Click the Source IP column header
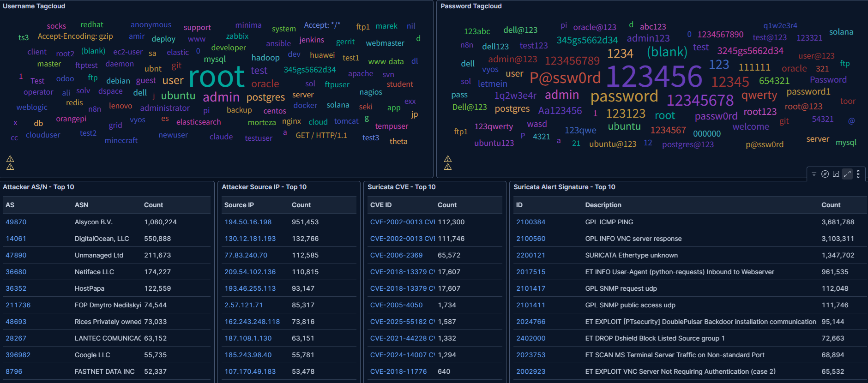The height and width of the screenshot is (383, 868). [239, 205]
